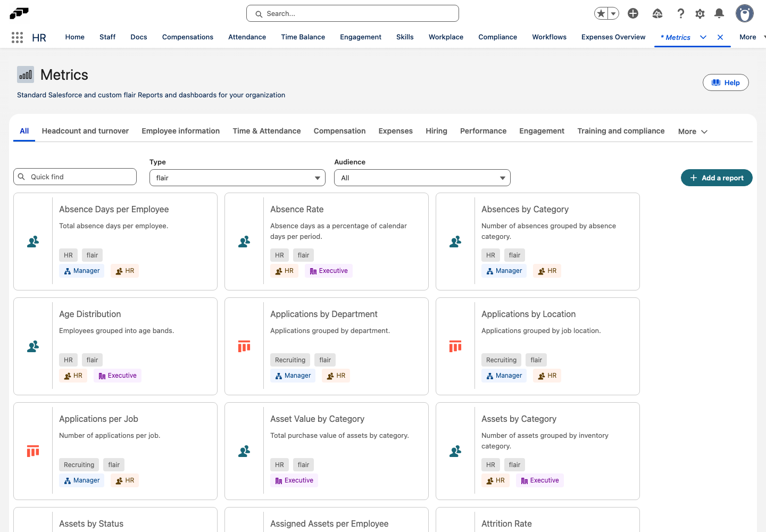Open the Help question mark icon

tap(680, 13)
